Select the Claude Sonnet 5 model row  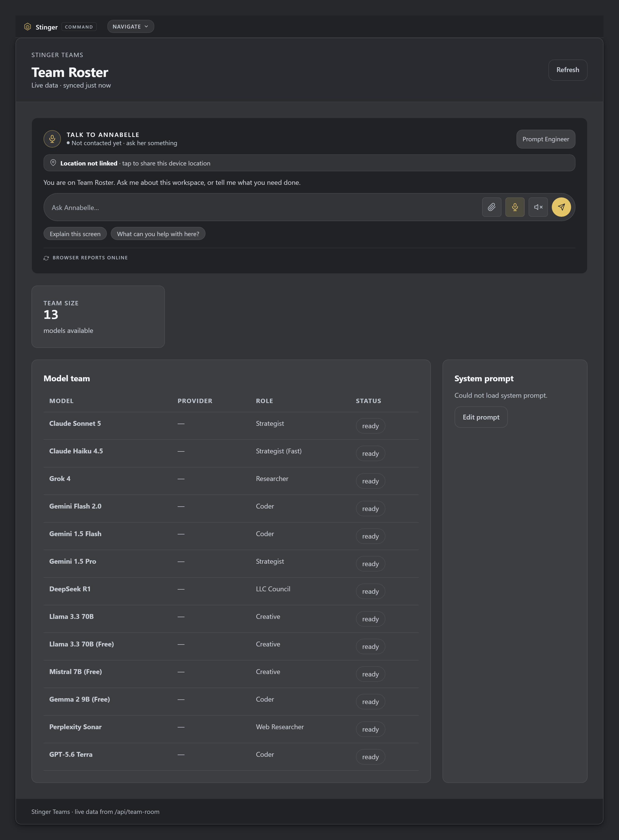[x=231, y=426]
